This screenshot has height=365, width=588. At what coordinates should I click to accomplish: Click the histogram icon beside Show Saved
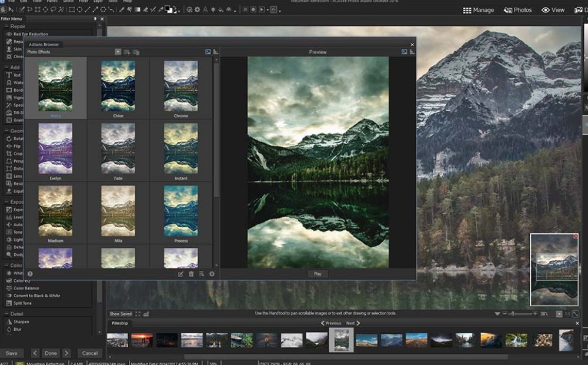click(146, 314)
